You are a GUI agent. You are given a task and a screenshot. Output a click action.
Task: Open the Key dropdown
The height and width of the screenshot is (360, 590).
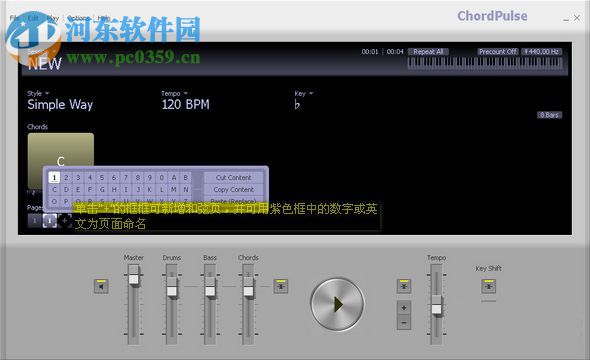pos(304,93)
